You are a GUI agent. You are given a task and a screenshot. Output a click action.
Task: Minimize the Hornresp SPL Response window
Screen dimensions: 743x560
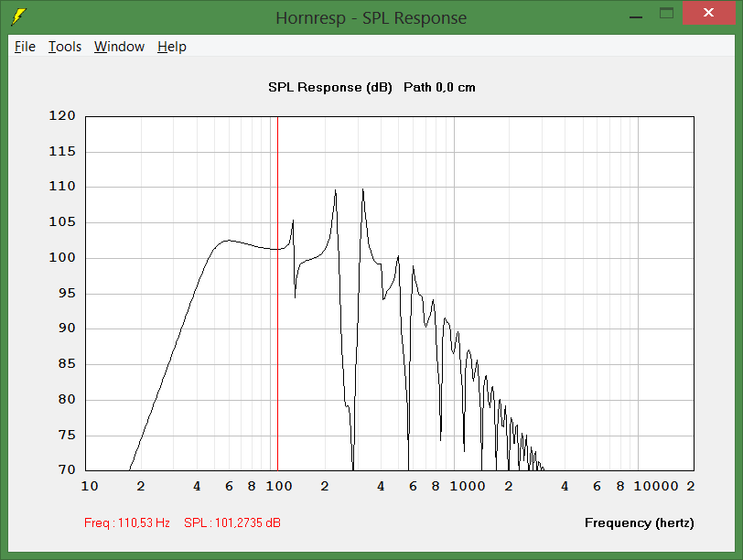tap(636, 16)
